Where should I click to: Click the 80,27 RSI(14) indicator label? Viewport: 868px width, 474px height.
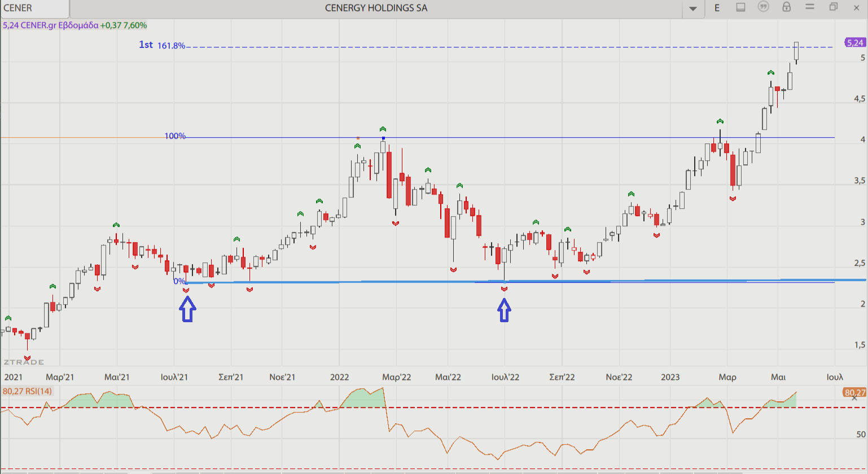click(27, 391)
